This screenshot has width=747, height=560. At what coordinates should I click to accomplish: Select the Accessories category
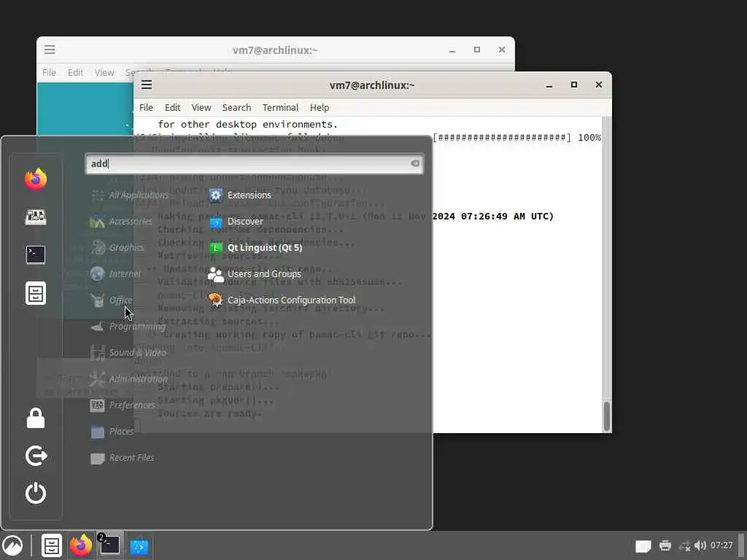coord(122,221)
